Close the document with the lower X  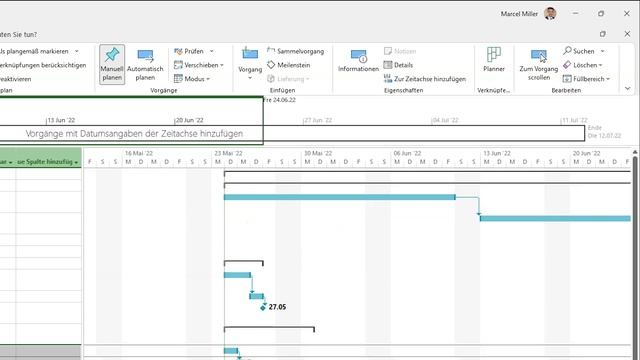[x=627, y=34]
